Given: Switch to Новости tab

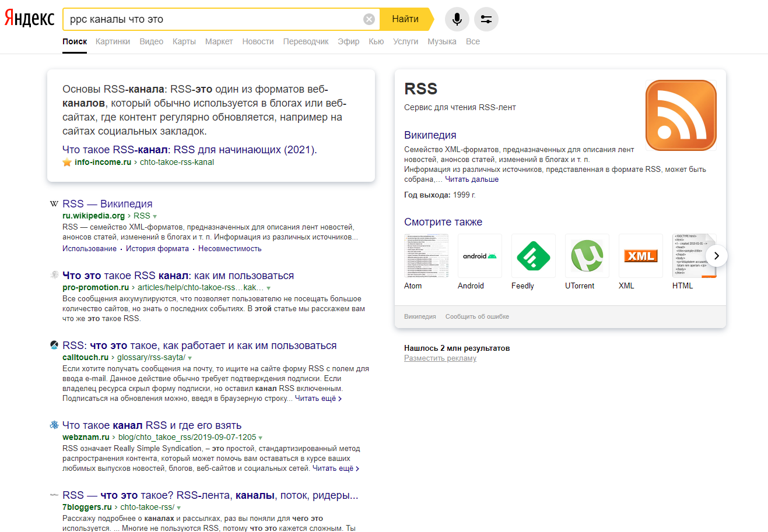Looking at the screenshot, I should (258, 41).
